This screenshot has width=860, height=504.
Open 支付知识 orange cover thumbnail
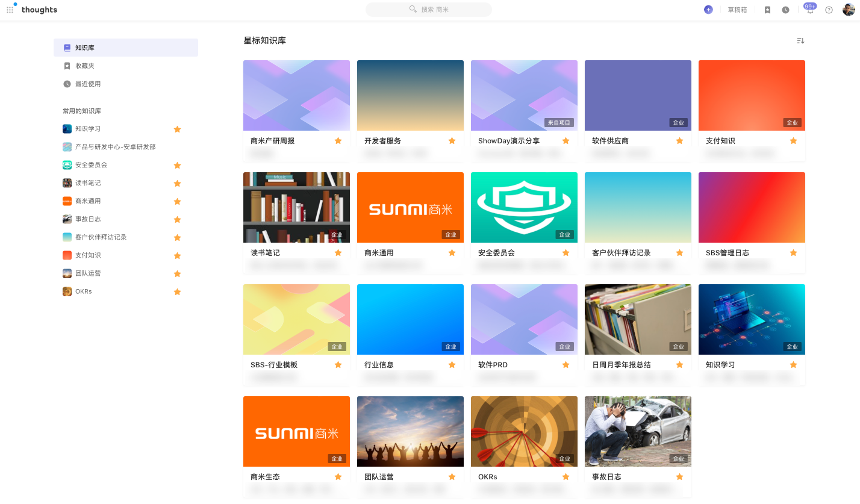click(752, 95)
